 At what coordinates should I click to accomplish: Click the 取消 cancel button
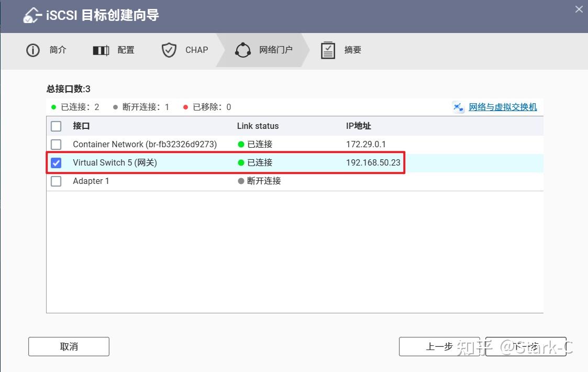68,346
